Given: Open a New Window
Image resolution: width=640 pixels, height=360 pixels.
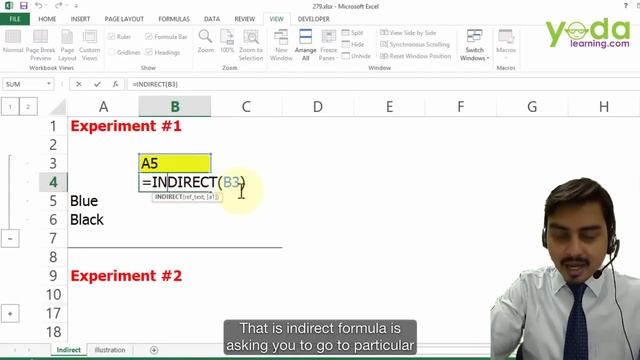Looking at the screenshot, I should tap(281, 45).
